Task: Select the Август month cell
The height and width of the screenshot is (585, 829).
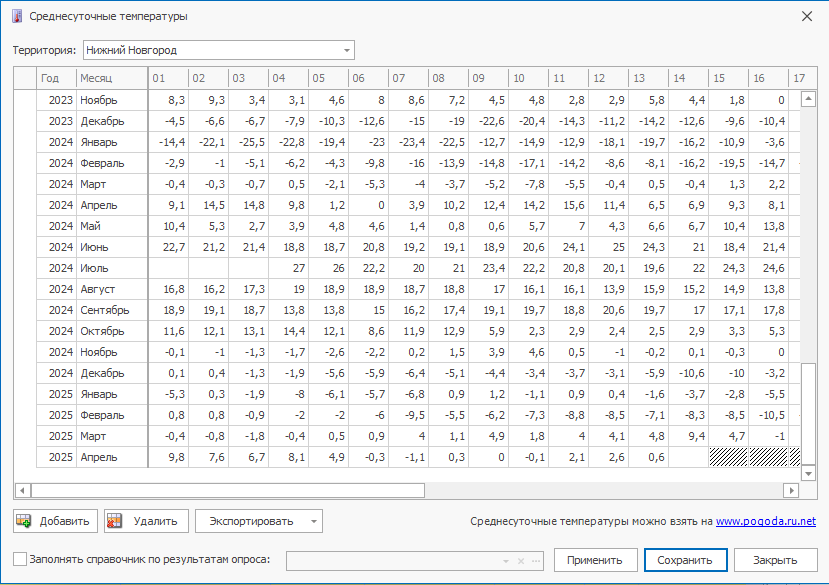Action: (112, 289)
